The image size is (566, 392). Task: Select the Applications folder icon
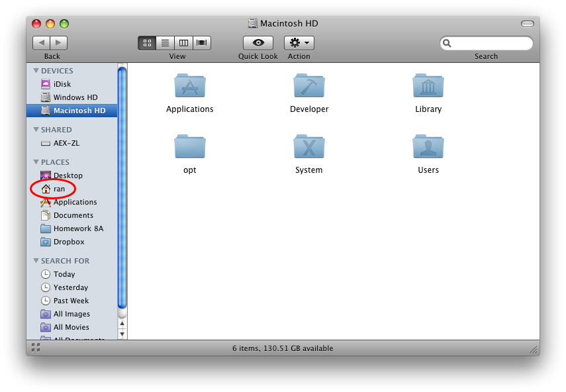(190, 86)
